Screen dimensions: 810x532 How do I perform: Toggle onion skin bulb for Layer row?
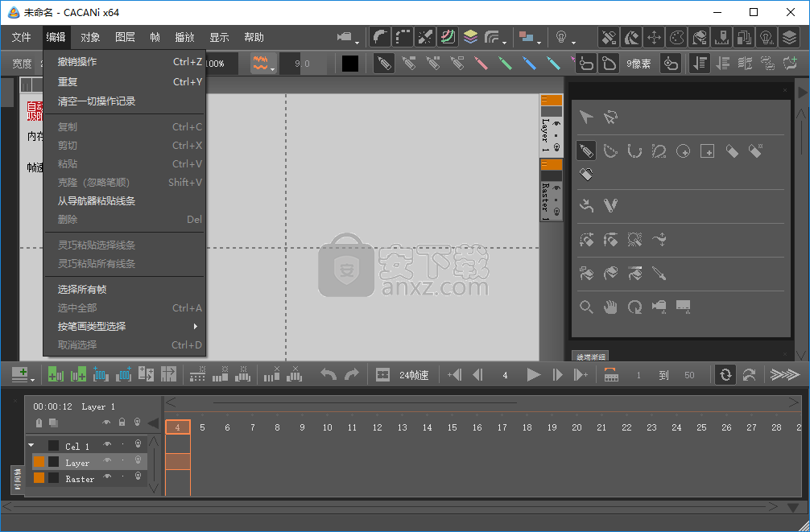pos(138,460)
